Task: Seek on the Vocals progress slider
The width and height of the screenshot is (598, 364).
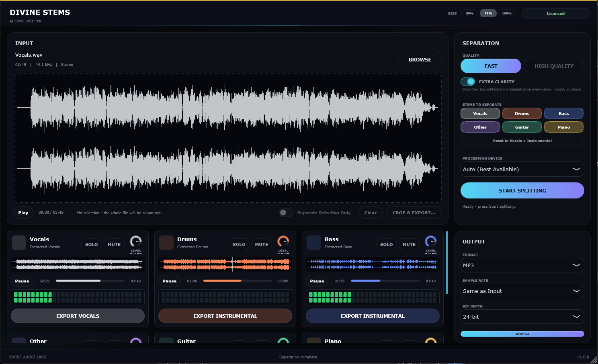Action: [90, 281]
